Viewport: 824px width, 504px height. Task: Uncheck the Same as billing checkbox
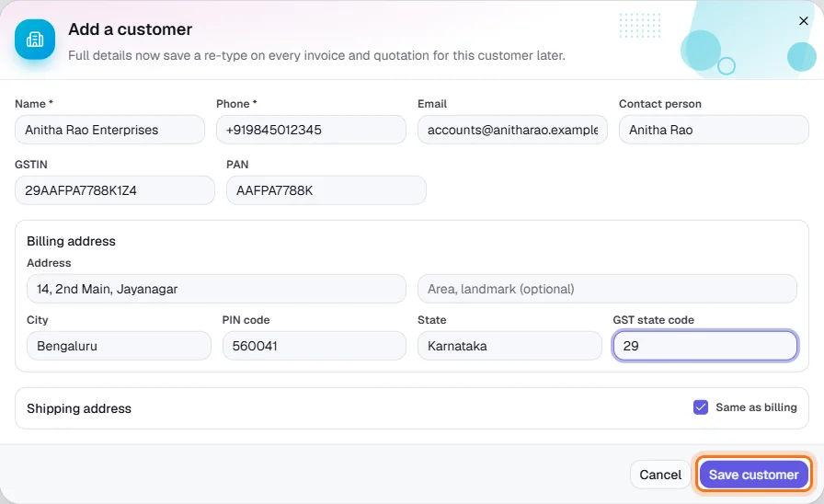pyautogui.click(x=701, y=407)
